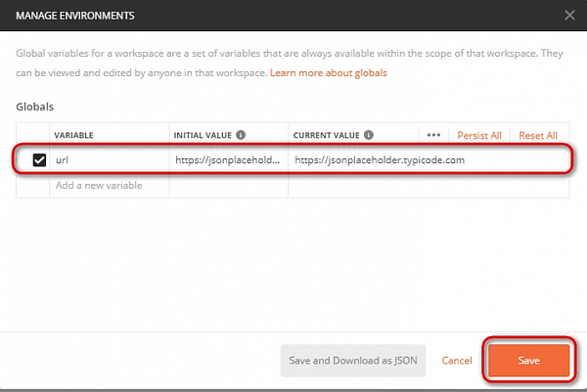Click the empty initial value cell in new row
Screen dimensions: 587x392
click(x=227, y=186)
